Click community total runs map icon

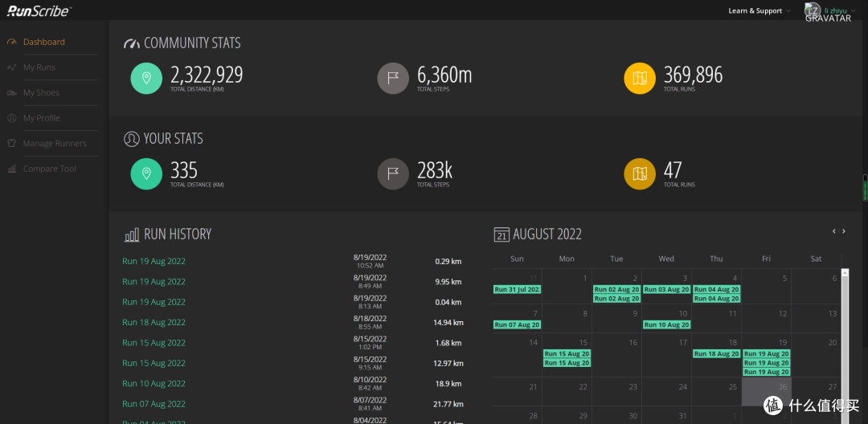pyautogui.click(x=640, y=78)
